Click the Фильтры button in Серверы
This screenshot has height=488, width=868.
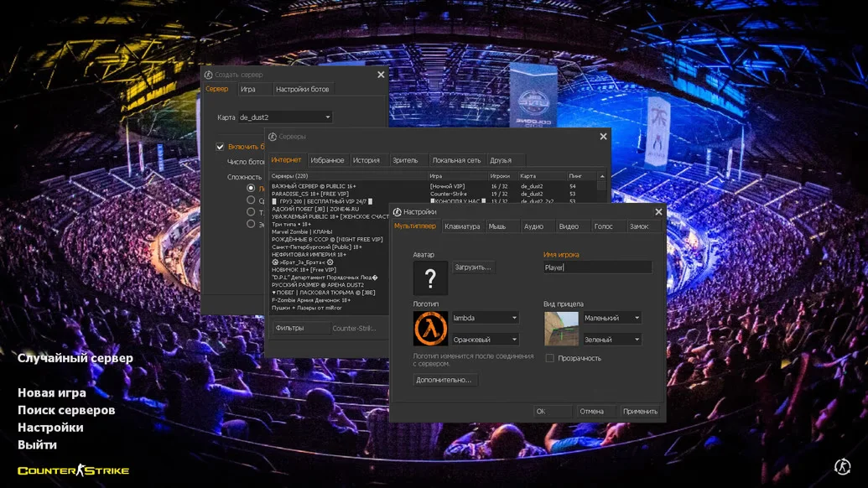(301, 328)
